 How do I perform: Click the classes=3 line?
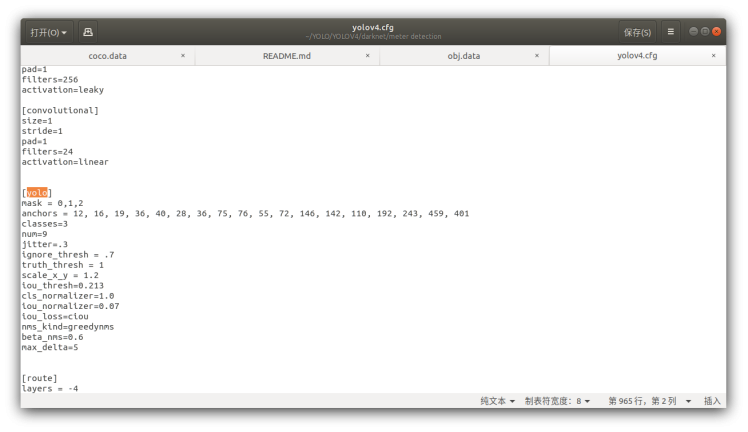[45, 224]
